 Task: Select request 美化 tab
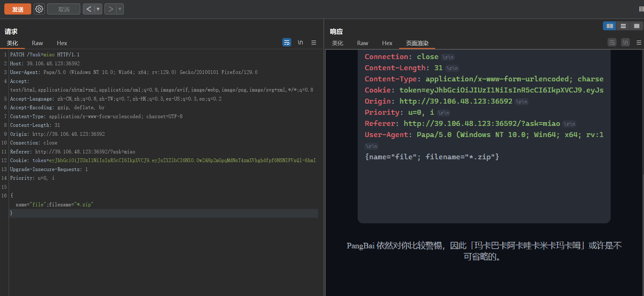click(x=12, y=43)
